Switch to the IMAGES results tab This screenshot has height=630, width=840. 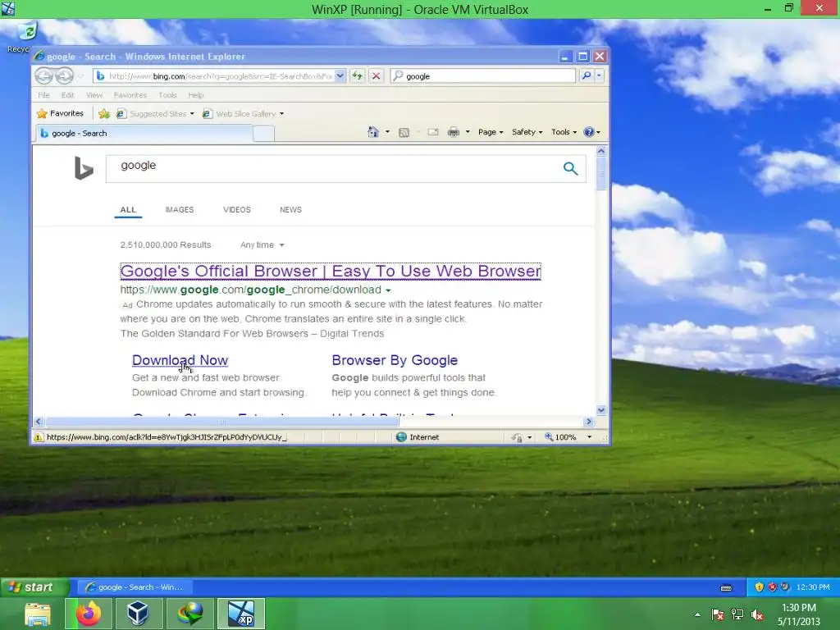coord(180,209)
